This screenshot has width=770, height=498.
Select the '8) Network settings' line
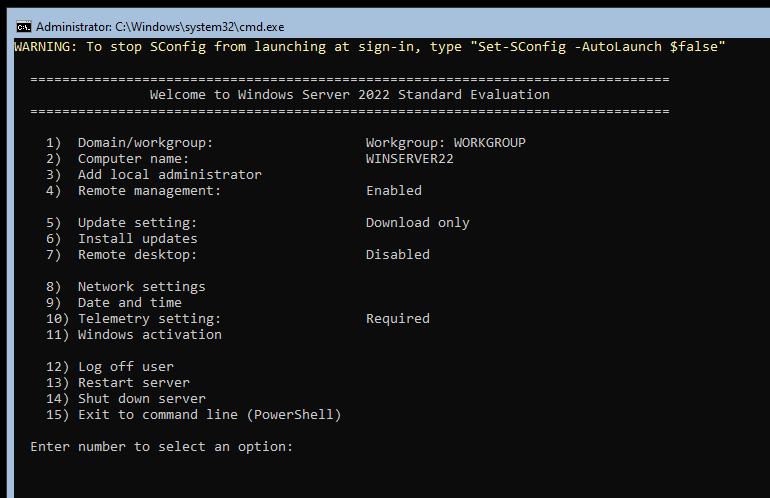click(126, 286)
